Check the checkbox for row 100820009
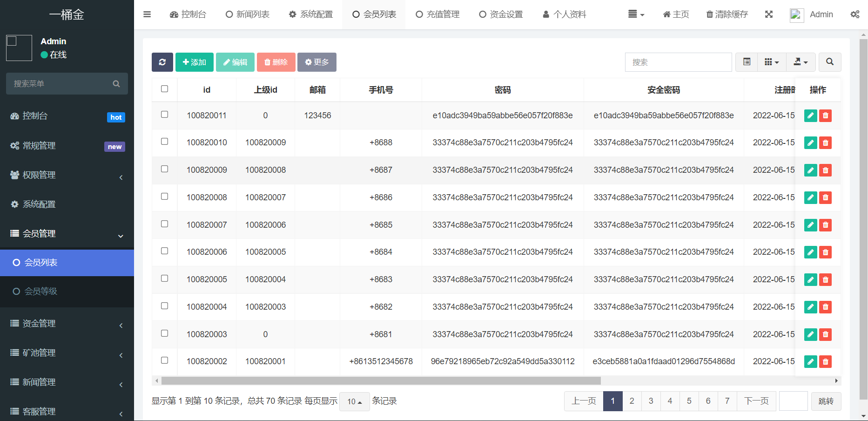The image size is (868, 421). (164, 169)
